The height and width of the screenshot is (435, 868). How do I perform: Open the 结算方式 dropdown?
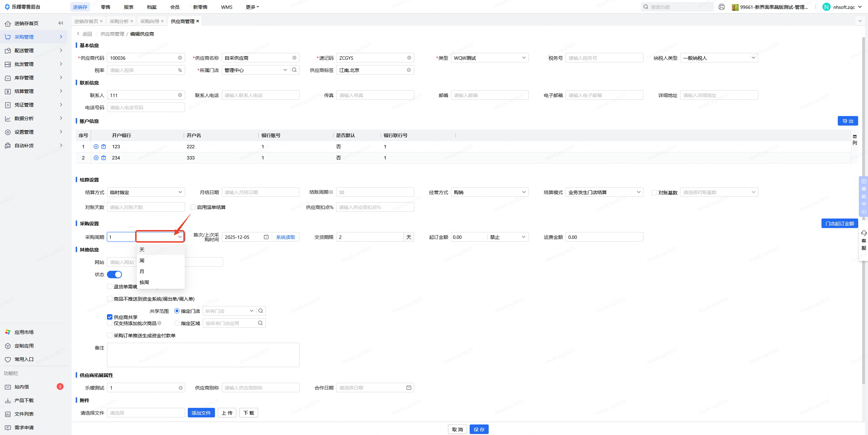coord(146,192)
